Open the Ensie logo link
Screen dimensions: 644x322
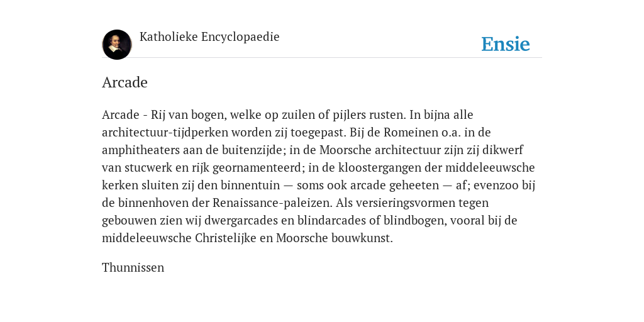click(506, 44)
